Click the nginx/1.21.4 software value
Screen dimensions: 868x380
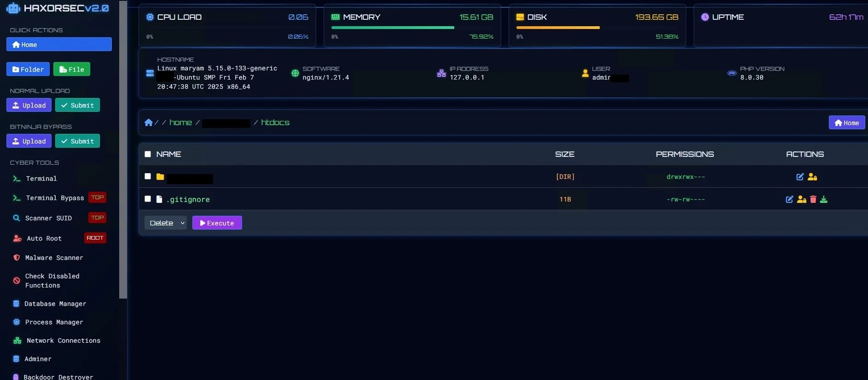pyautogui.click(x=325, y=77)
